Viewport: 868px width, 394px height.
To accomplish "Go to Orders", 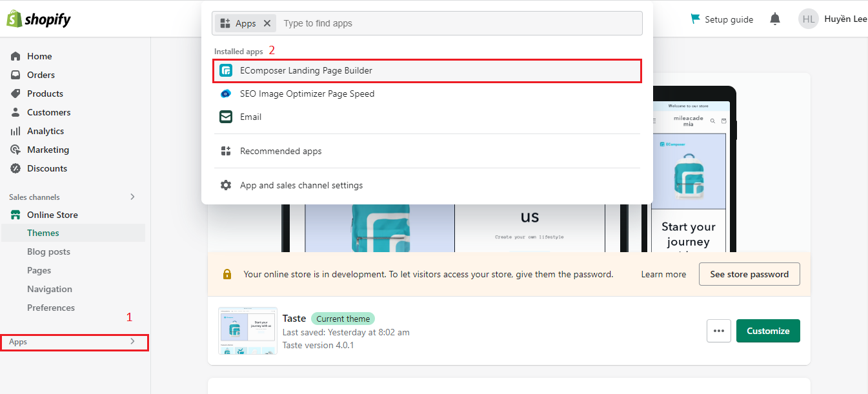I will coord(41,75).
